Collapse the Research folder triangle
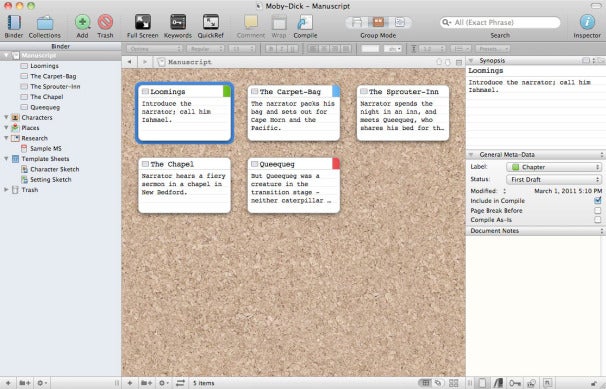606x389 pixels. 6,138
